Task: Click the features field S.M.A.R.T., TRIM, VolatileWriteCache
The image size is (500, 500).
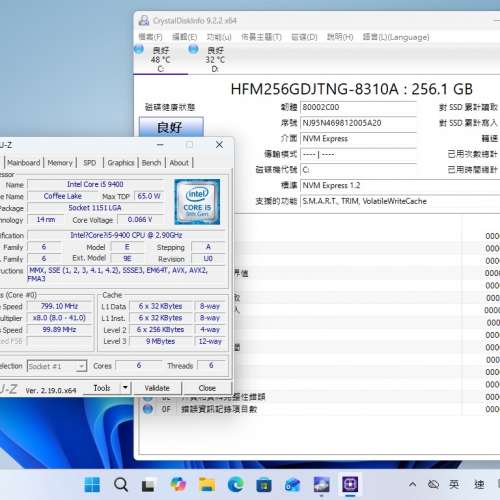Action: [400, 201]
